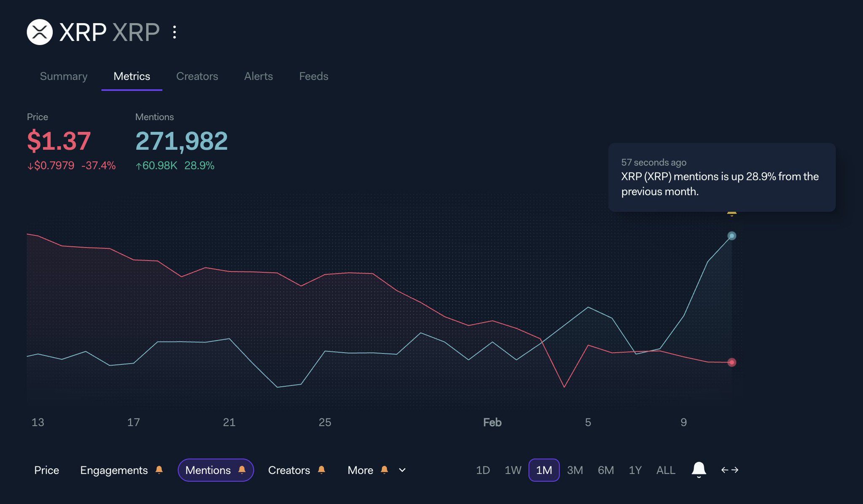Toggle the Engagements metric
863x504 pixels.
(x=114, y=470)
